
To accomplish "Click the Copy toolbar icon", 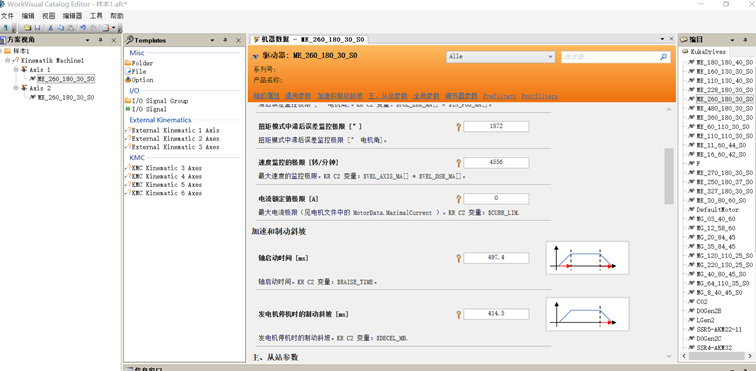I will 60,28.
